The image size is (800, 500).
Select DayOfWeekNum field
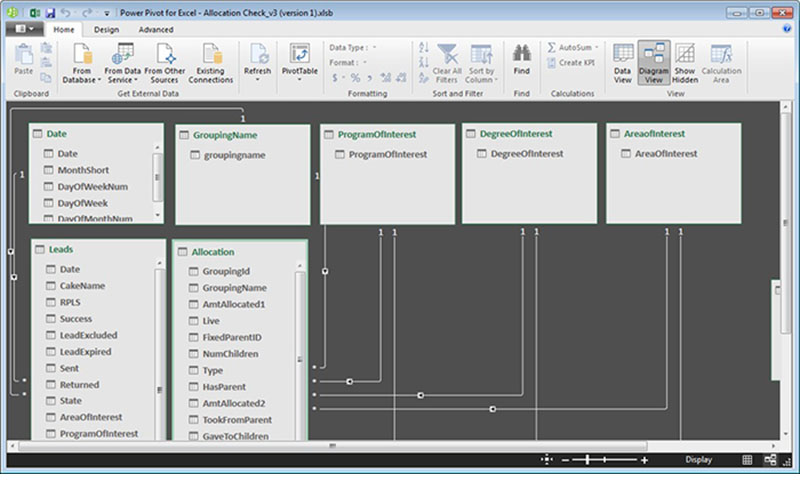92,187
